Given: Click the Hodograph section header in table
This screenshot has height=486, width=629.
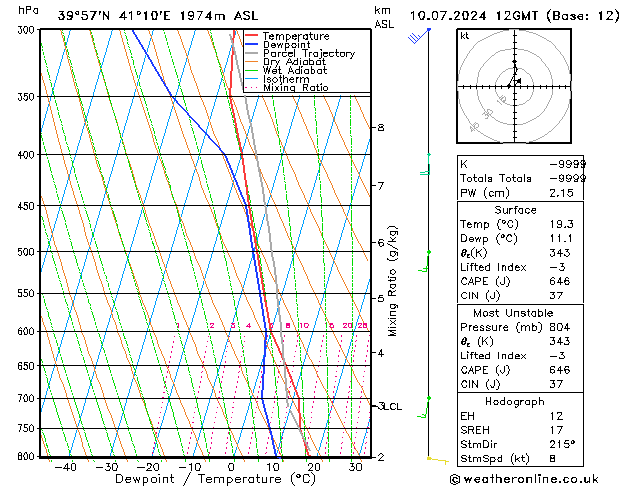Looking at the screenshot, I should tap(515, 401).
